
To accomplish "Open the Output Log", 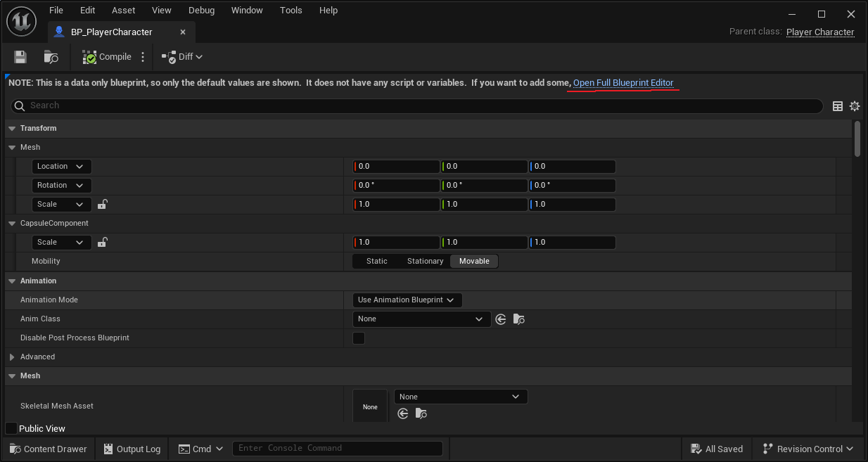I will pyautogui.click(x=132, y=449).
